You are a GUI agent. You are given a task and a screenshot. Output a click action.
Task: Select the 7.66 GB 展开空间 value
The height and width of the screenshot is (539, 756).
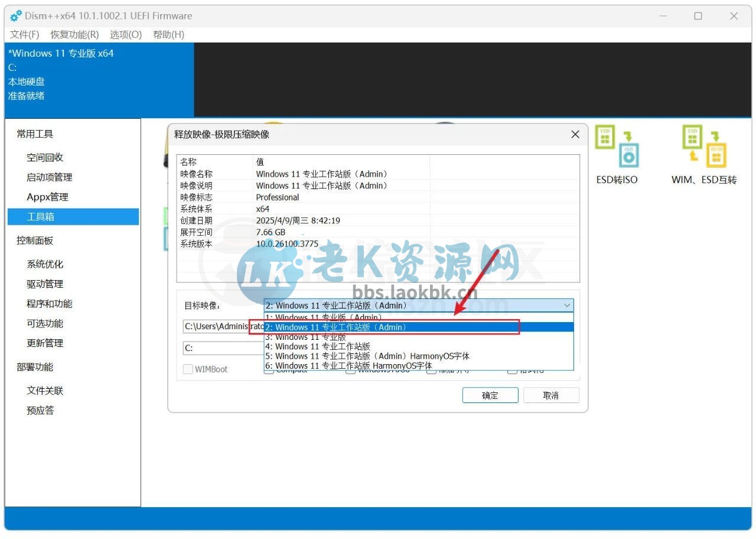click(271, 232)
